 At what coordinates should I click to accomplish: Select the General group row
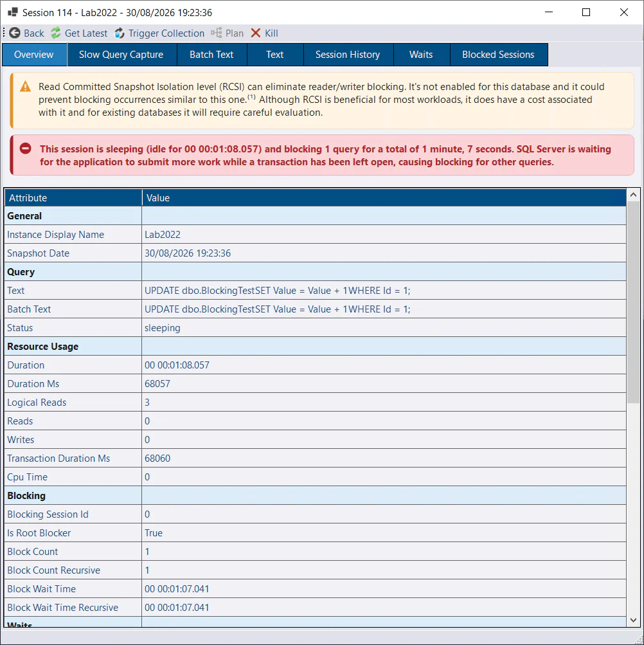(x=316, y=215)
